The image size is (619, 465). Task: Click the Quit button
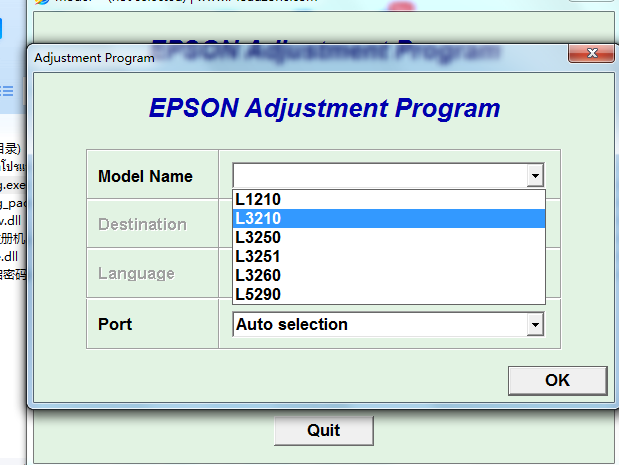(324, 430)
